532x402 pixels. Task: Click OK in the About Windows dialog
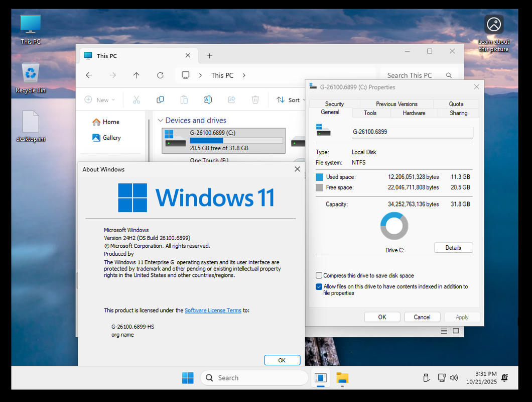(282, 360)
